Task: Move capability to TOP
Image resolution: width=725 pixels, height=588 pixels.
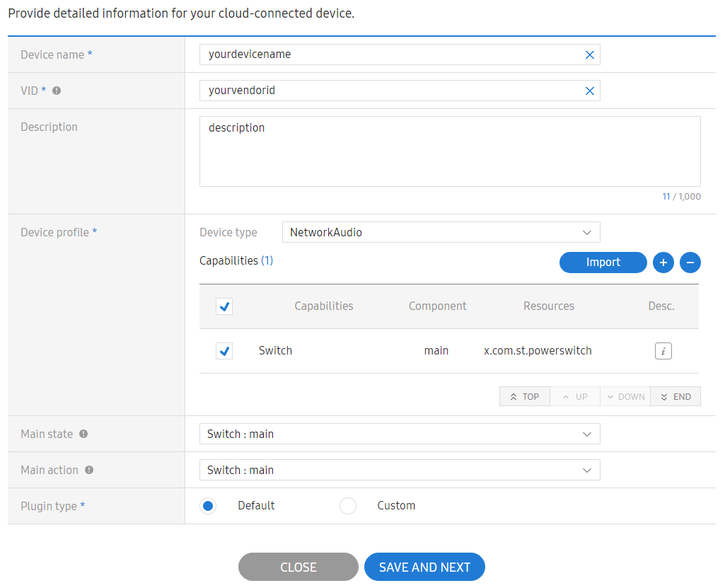Action: tap(524, 396)
